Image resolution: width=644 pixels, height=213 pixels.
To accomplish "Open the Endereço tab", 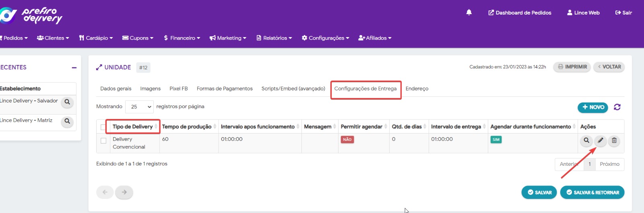I will [x=417, y=89].
